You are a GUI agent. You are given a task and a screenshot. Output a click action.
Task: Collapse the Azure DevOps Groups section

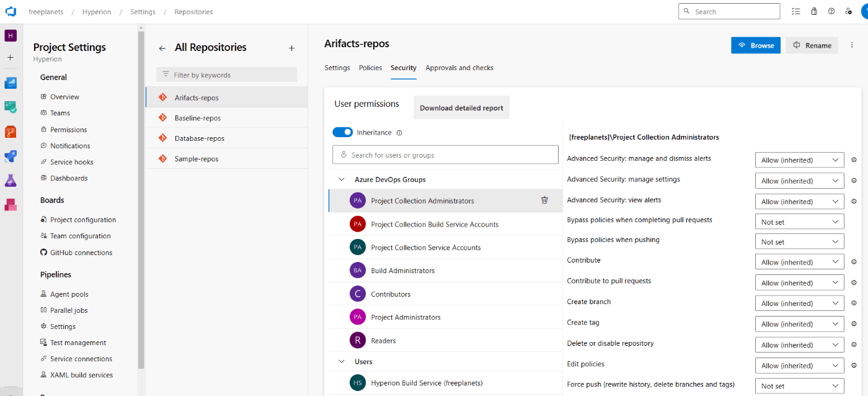341,179
